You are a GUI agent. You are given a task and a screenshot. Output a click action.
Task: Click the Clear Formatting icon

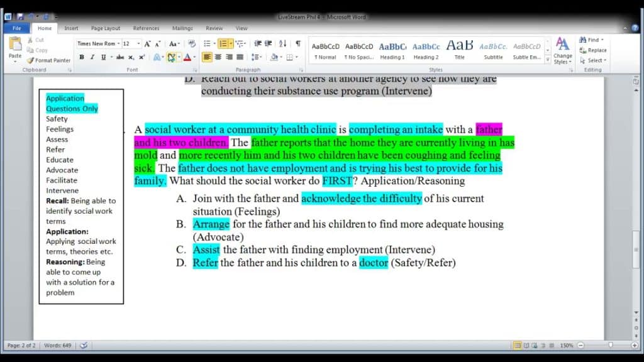191,43
